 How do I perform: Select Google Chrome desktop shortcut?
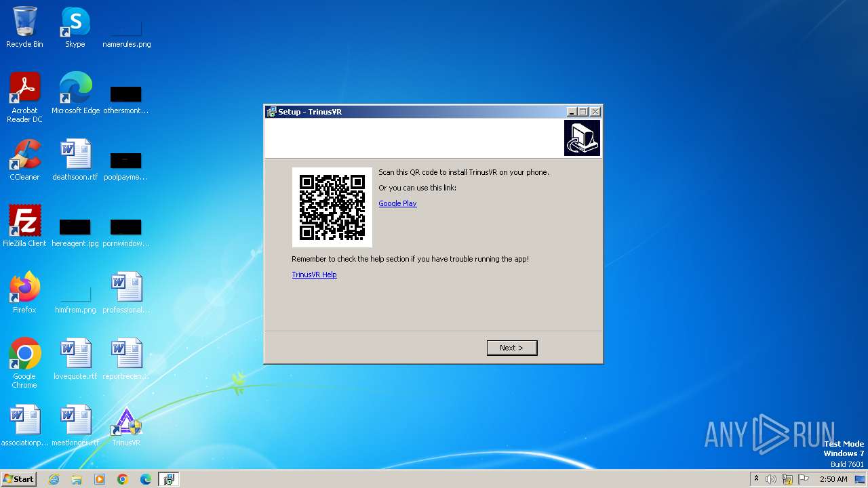[x=24, y=363]
